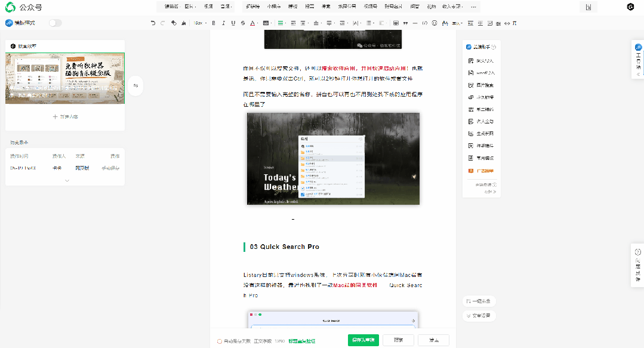Open the three-dots more menu in top bar
This screenshot has width=644, height=348.
pos(473,7)
